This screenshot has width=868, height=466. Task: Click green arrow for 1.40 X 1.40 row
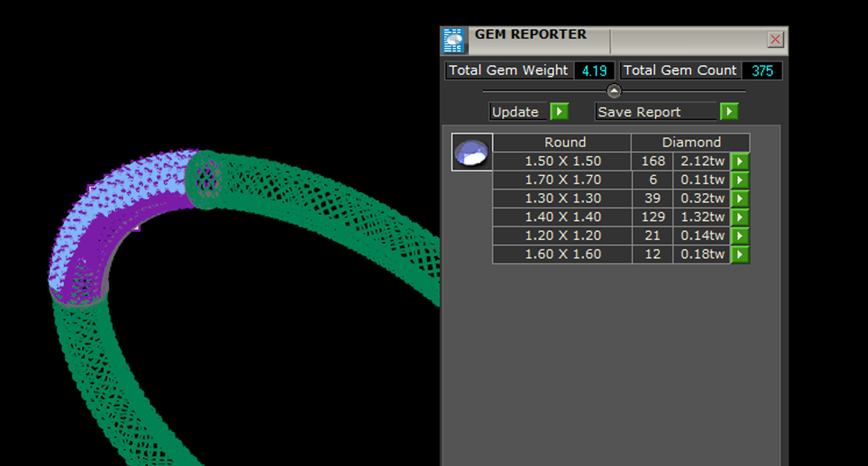740,217
